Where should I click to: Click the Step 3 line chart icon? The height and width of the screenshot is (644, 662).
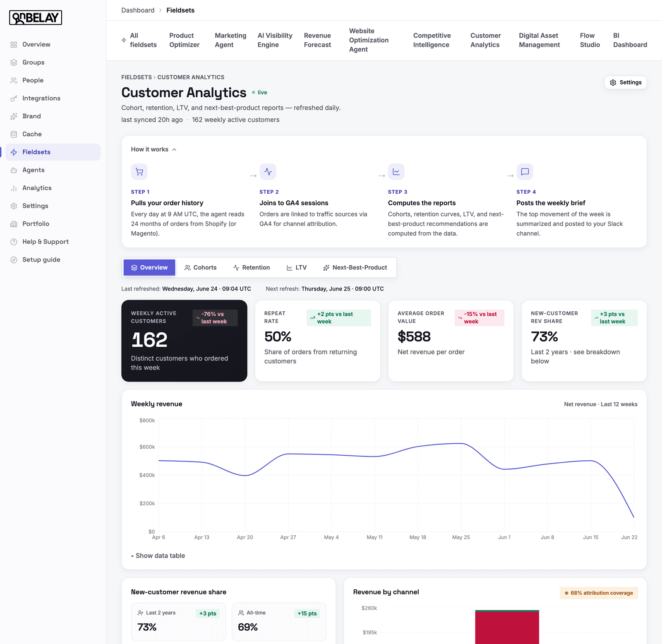(x=396, y=172)
